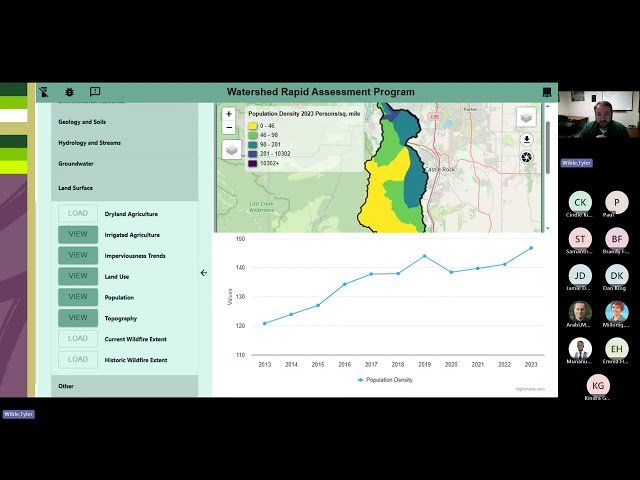Image resolution: width=640 pixels, height=480 pixels.
Task: Click the flashlight-off icon in header
Action: point(44,92)
